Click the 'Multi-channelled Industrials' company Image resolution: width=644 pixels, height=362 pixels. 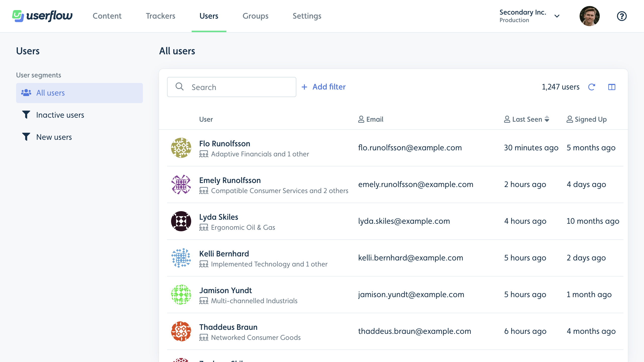pos(254,301)
